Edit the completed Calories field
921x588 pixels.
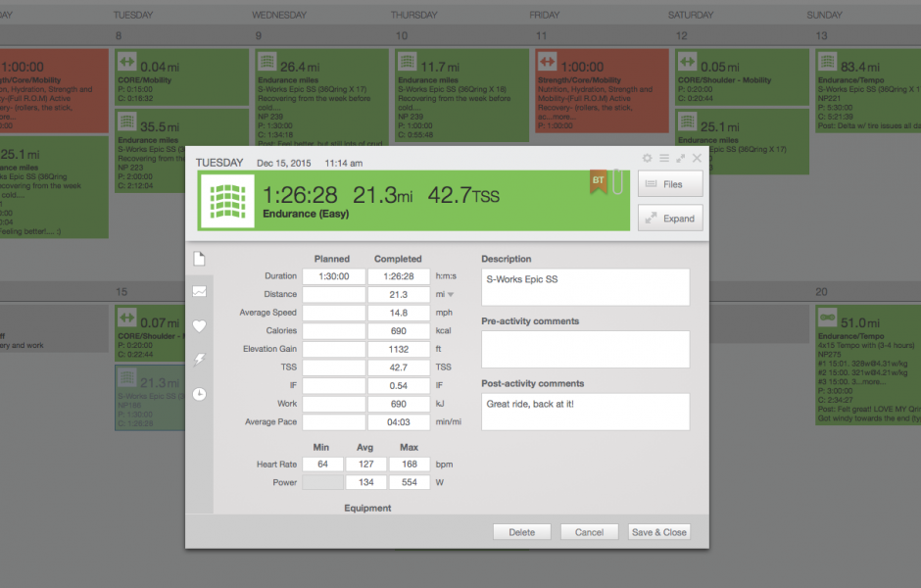(398, 330)
